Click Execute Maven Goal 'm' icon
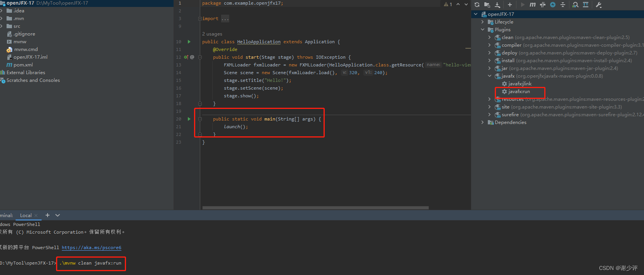This screenshot has width=644, height=275. click(x=532, y=5)
